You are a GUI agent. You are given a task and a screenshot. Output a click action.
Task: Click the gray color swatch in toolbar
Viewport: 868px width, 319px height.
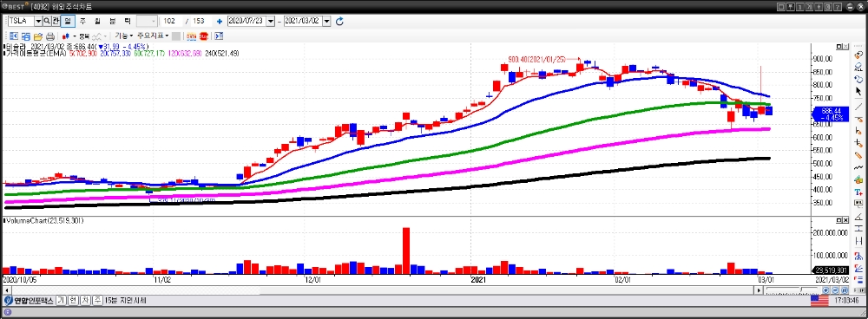[176, 36]
